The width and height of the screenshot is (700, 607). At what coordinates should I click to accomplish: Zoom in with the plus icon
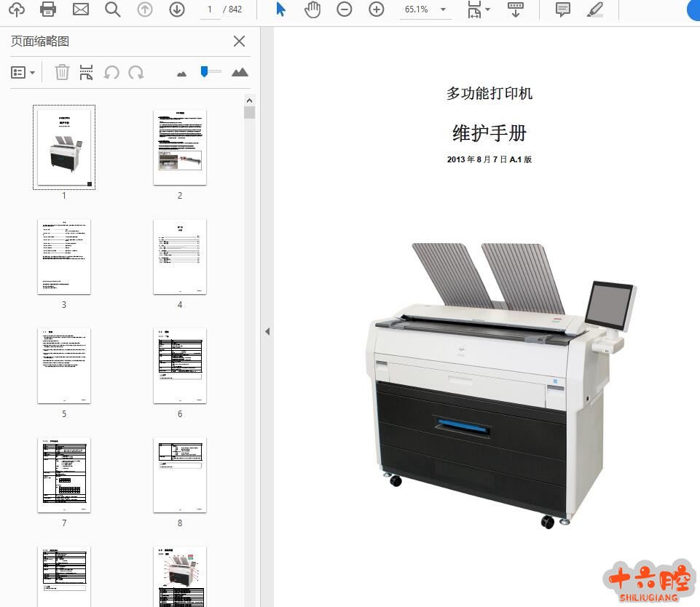(x=377, y=9)
